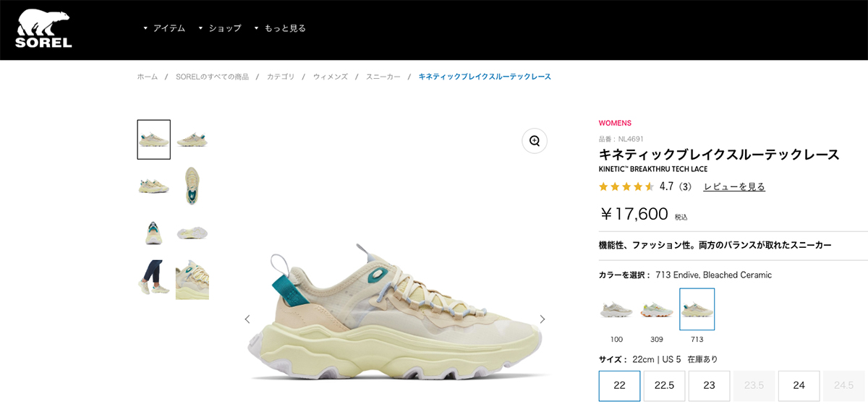Choose size 22 option
This screenshot has width=868, height=404.
(619, 385)
